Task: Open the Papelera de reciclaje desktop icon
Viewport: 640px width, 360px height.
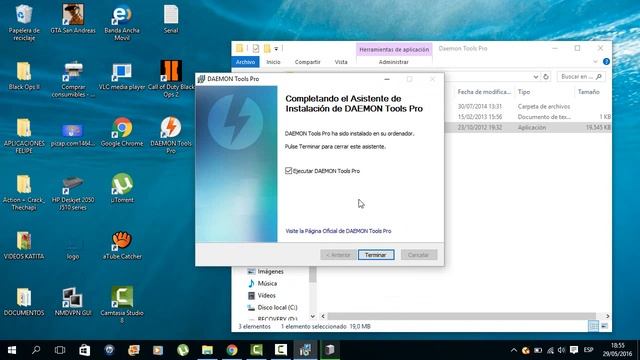Action: pos(24,22)
